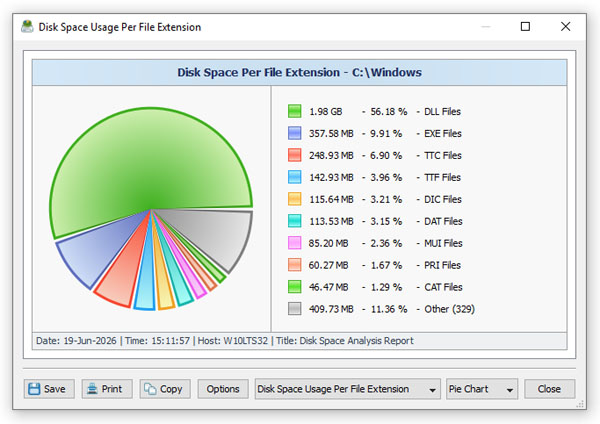Click the 'TTF Files' legend label

[442, 178]
